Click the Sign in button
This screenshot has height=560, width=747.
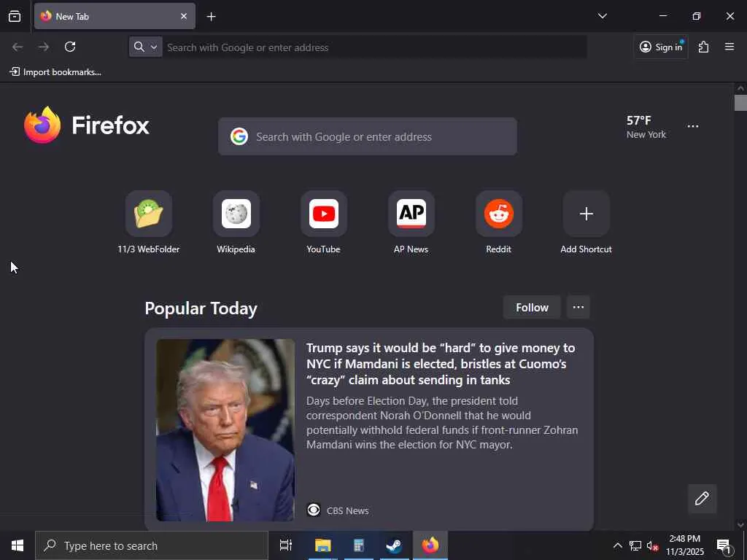point(661,47)
